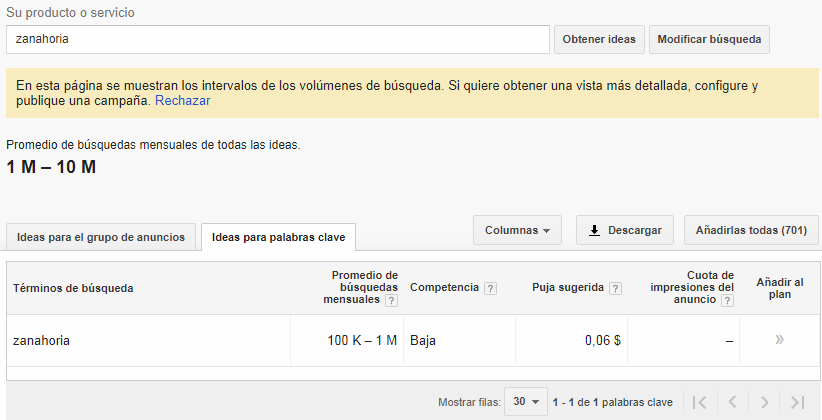The height and width of the screenshot is (420, 822).
Task: Sort by Puja sugerida column header
Action: tap(568, 287)
